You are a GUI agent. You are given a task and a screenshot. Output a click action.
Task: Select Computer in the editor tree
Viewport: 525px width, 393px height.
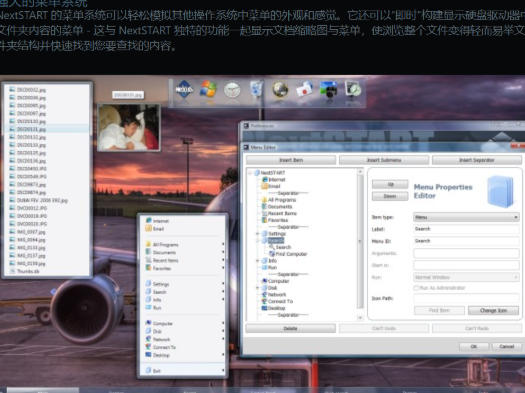click(x=278, y=281)
